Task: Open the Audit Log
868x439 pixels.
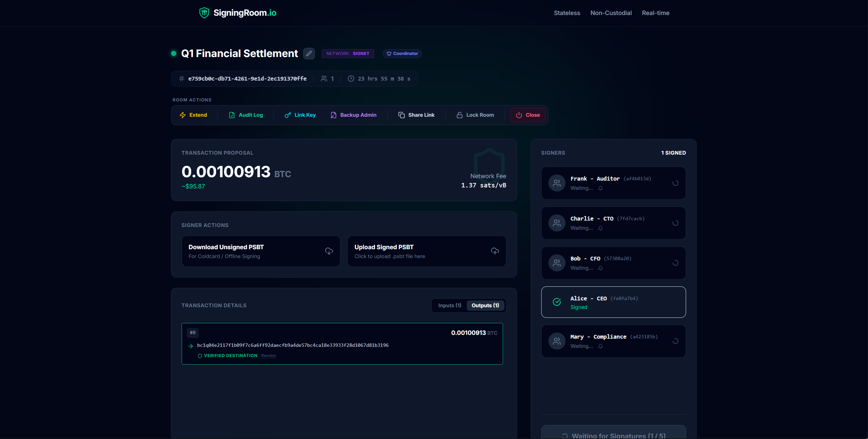Action: pos(245,115)
